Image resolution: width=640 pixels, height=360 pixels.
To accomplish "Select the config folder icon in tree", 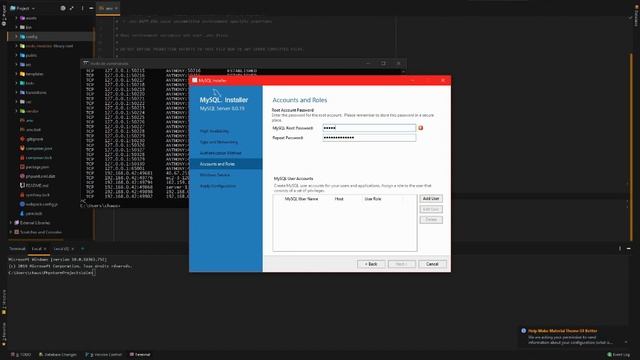I will pyautogui.click(x=22, y=36).
